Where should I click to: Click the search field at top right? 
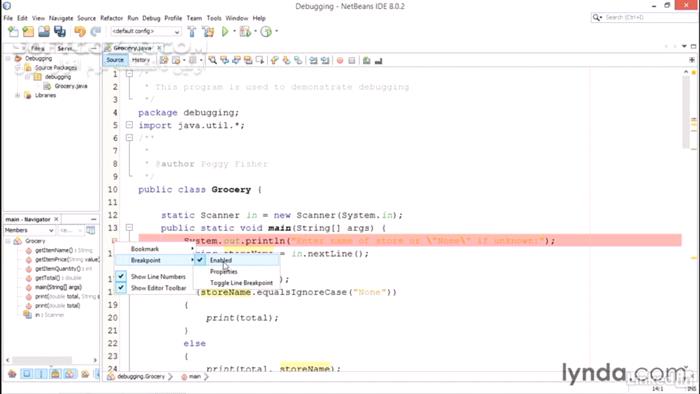(644, 17)
